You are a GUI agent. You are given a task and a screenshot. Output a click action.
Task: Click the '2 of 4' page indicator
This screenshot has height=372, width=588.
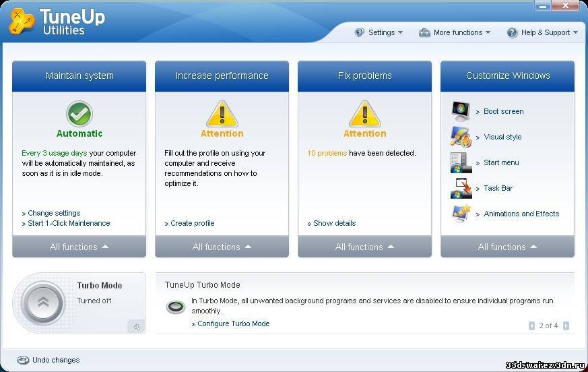(548, 325)
